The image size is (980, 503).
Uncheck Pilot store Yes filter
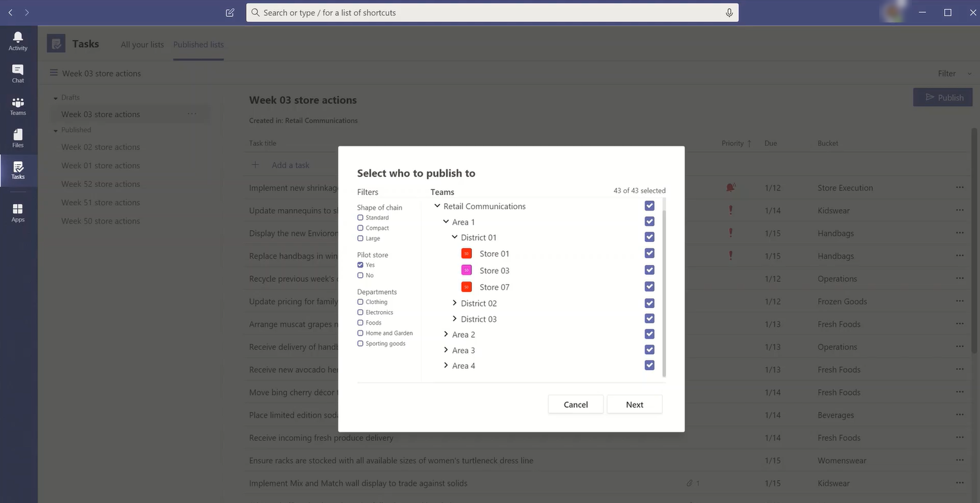tap(360, 265)
